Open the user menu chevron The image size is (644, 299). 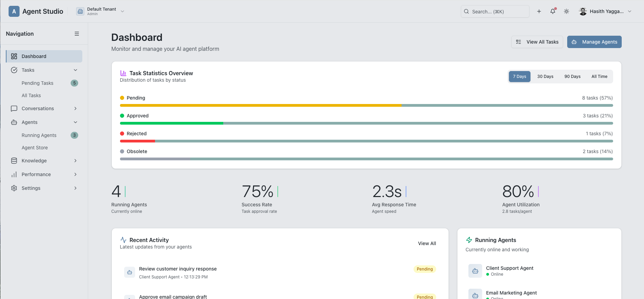(x=630, y=11)
